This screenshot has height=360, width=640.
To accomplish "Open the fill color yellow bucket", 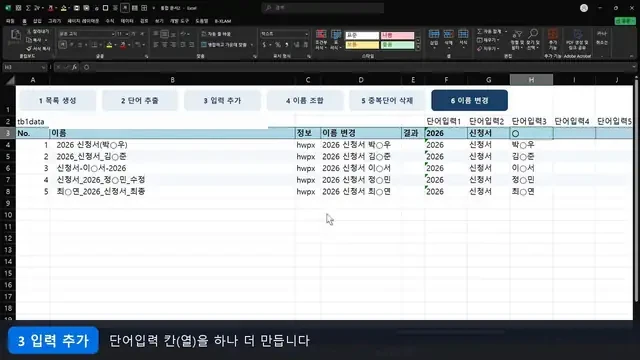I will pos(109,45).
